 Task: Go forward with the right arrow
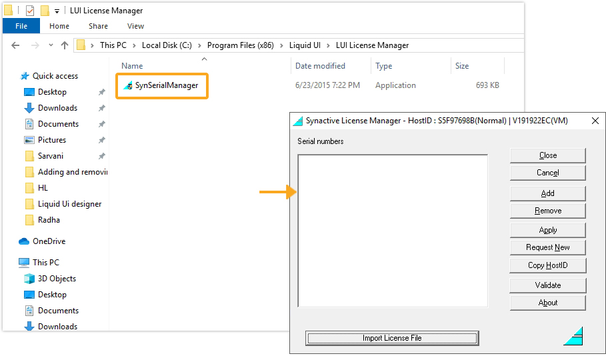pos(35,45)
